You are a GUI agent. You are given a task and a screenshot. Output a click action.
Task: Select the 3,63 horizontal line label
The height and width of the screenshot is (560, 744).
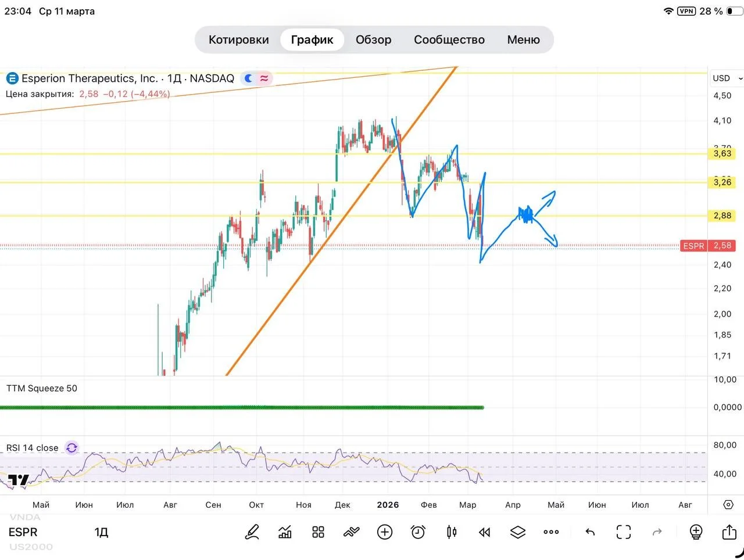pyautogui.click(x=722, y=153)
